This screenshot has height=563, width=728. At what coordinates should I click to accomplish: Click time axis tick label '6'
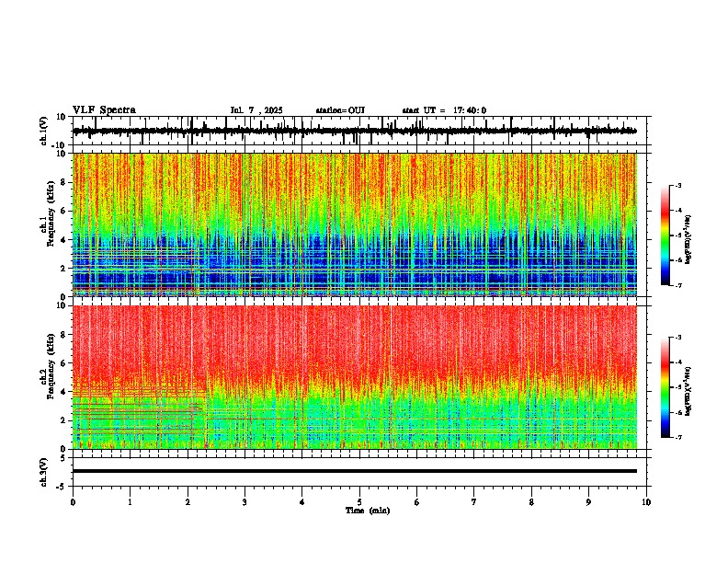coord(417,502)
